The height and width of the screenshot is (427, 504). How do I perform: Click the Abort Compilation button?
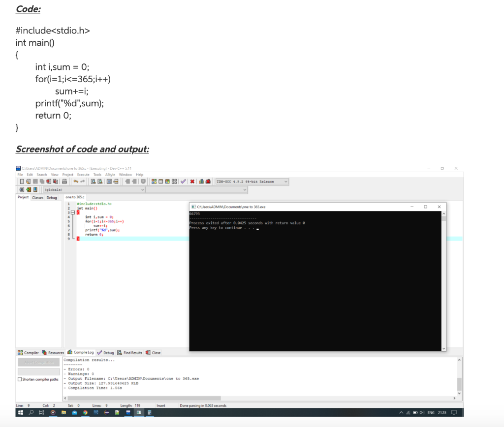click(39, 362)
